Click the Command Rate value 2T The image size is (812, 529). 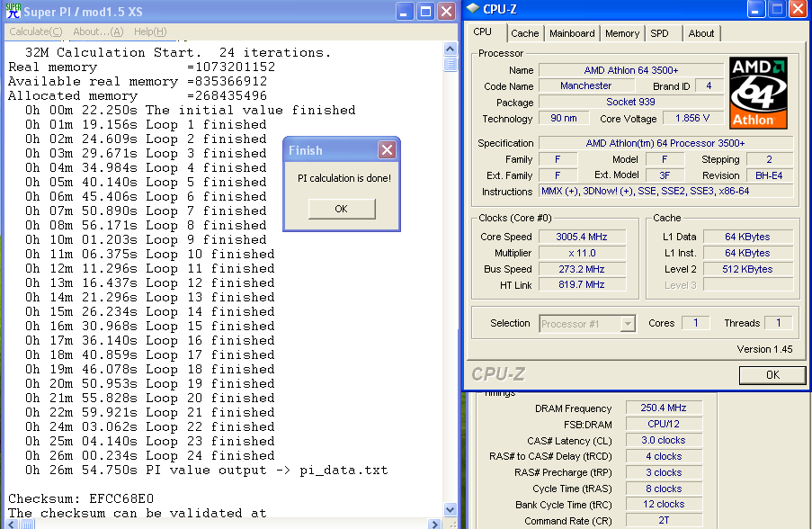(x=664, y=520)
